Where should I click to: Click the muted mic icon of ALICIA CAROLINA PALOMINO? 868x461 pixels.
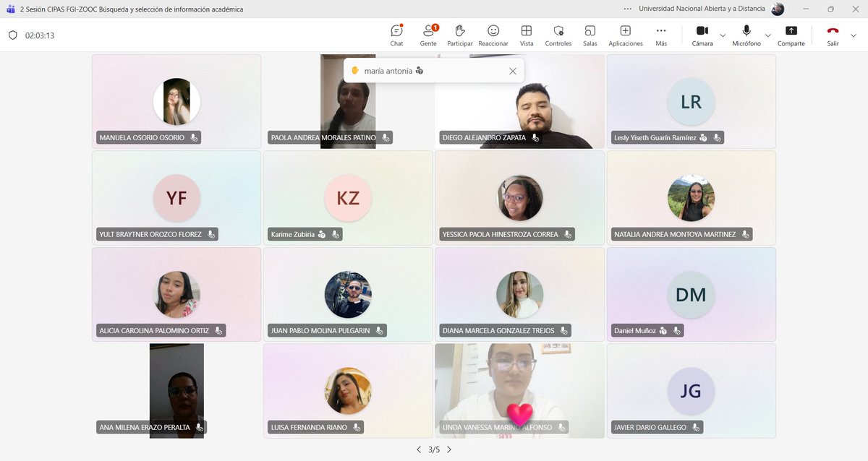pyautogui.click(x=219, y=330)
